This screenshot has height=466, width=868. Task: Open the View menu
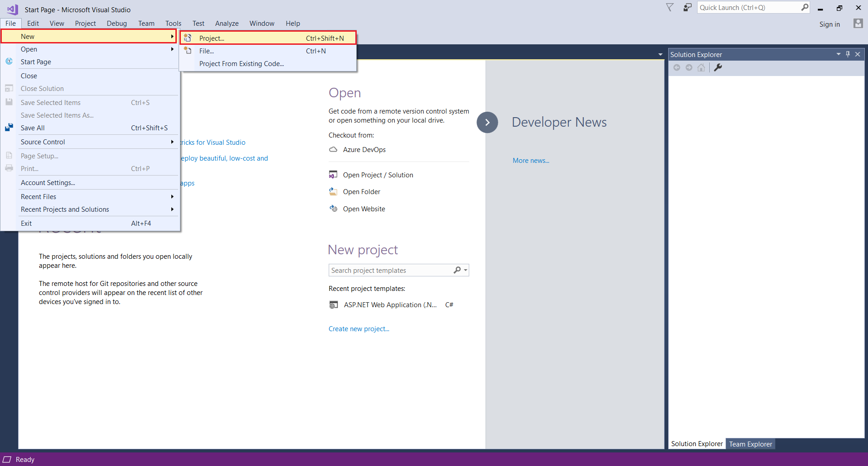(x=57, y=23)
